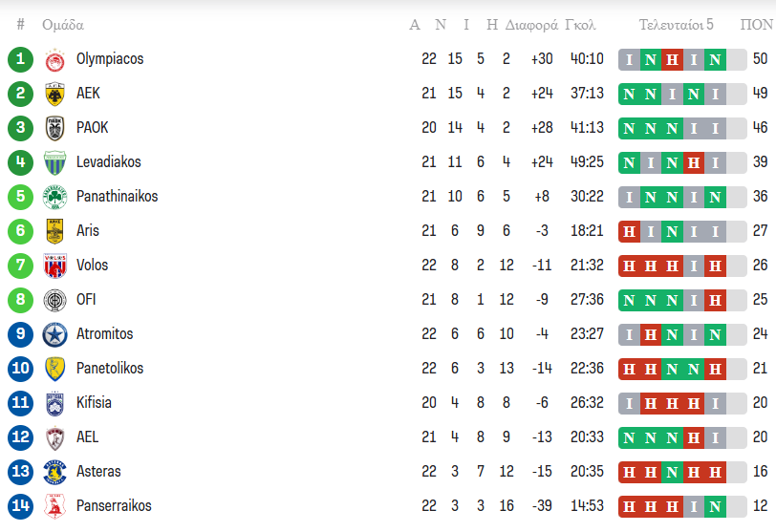Click Olympiacos' red H result badge
This screenshot has width=776, height=532.
(672, 59)
